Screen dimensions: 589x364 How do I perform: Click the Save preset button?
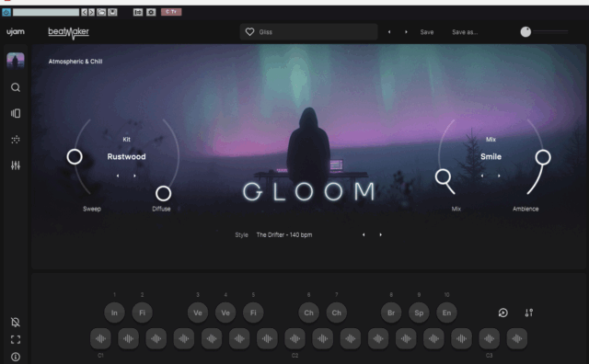pos(427,32)
